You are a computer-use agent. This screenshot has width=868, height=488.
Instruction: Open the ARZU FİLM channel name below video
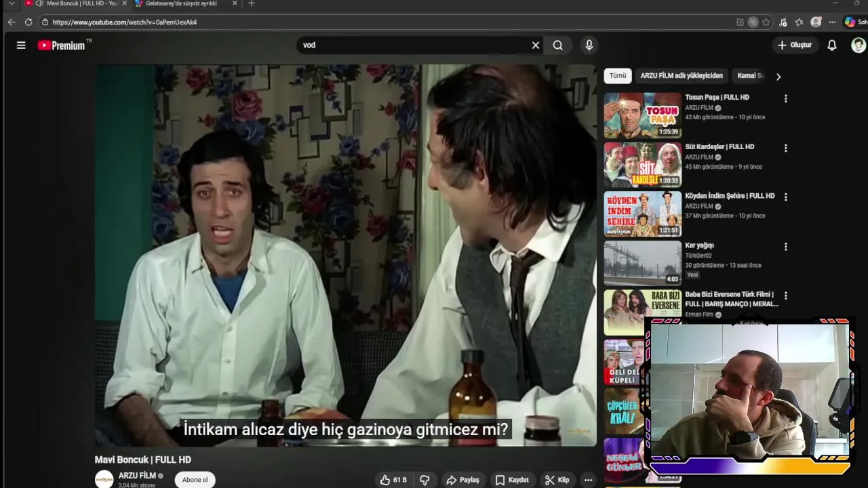[137, 476]
